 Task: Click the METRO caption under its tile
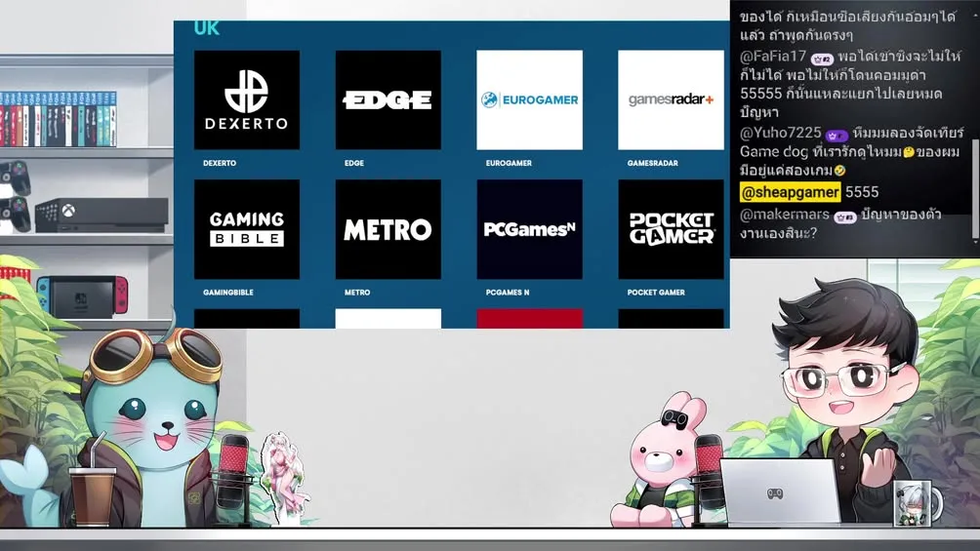click(x=357, y=293)
